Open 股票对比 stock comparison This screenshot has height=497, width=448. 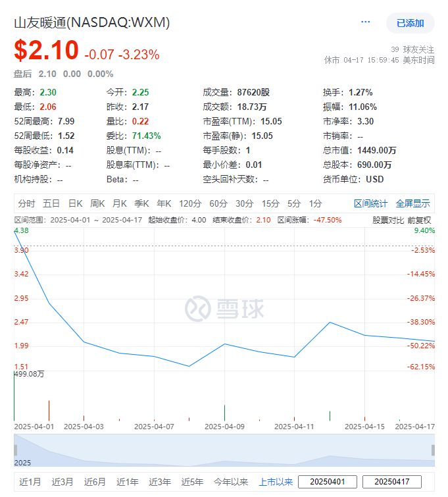point(388,221)
